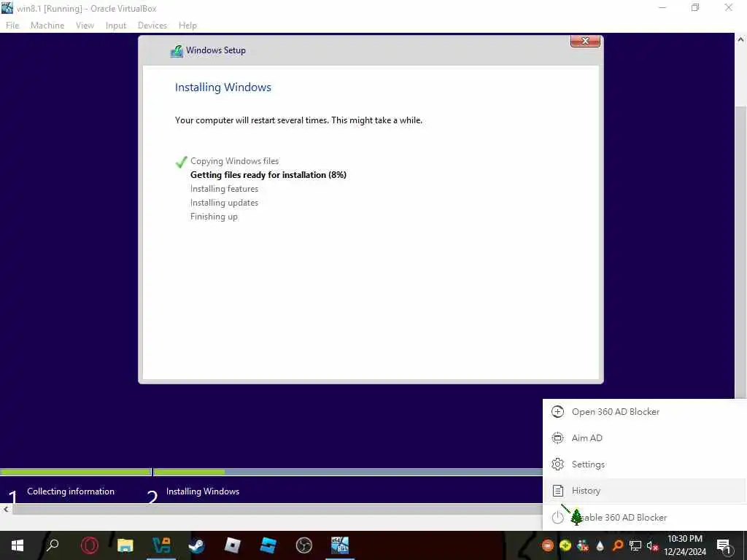Screen dimensions: 747x560
Task: Open the View menu
Action: point(85,26)
